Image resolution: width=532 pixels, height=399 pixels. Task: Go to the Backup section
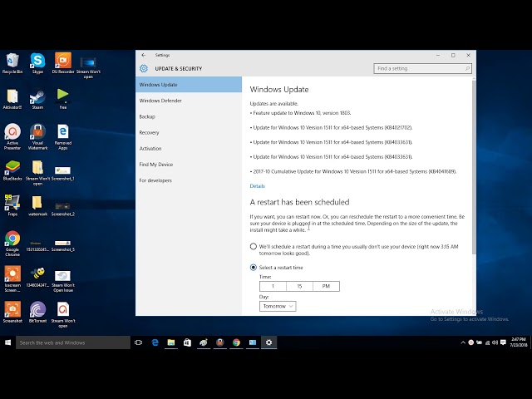coord(189,116)
